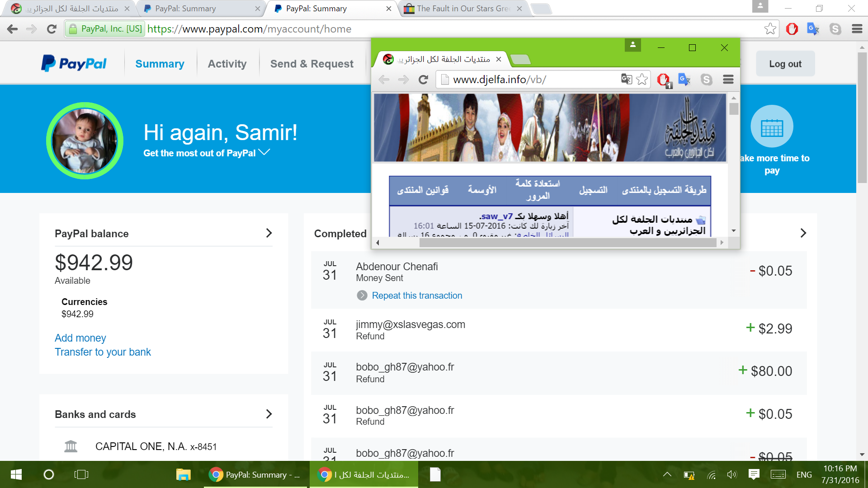
Task: Open الأوسمة forum menu item
Action: pos(482,190)
